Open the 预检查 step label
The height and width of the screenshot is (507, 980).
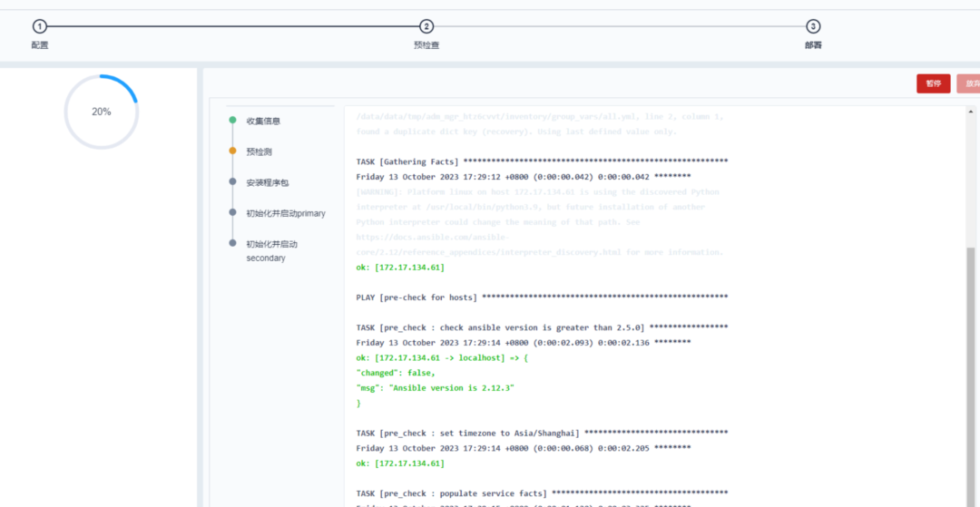pos(426,44)
